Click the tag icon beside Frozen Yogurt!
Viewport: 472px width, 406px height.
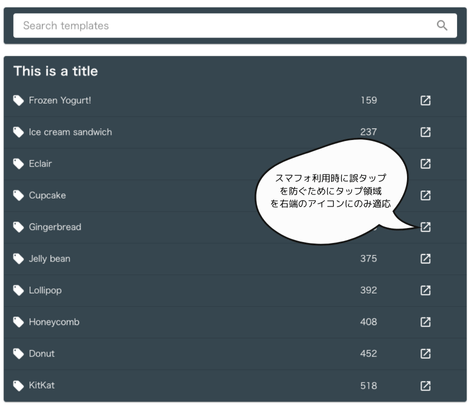[18, 100]
